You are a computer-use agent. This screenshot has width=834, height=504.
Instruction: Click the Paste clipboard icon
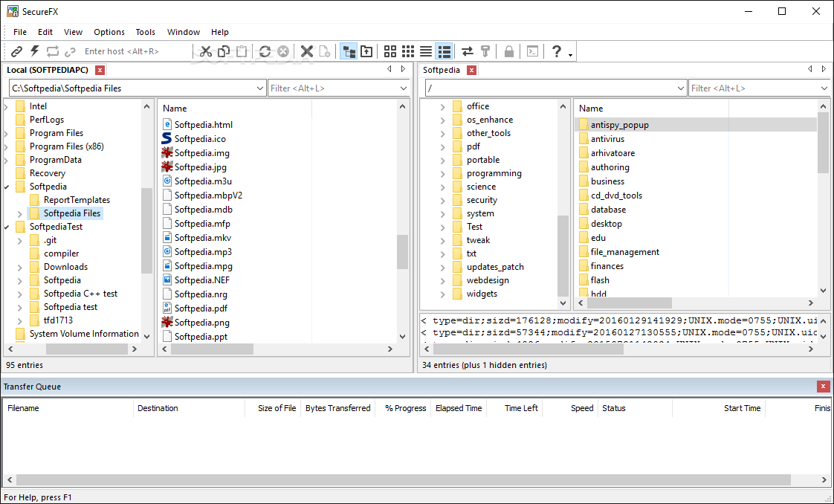click(x=242, y=51)
